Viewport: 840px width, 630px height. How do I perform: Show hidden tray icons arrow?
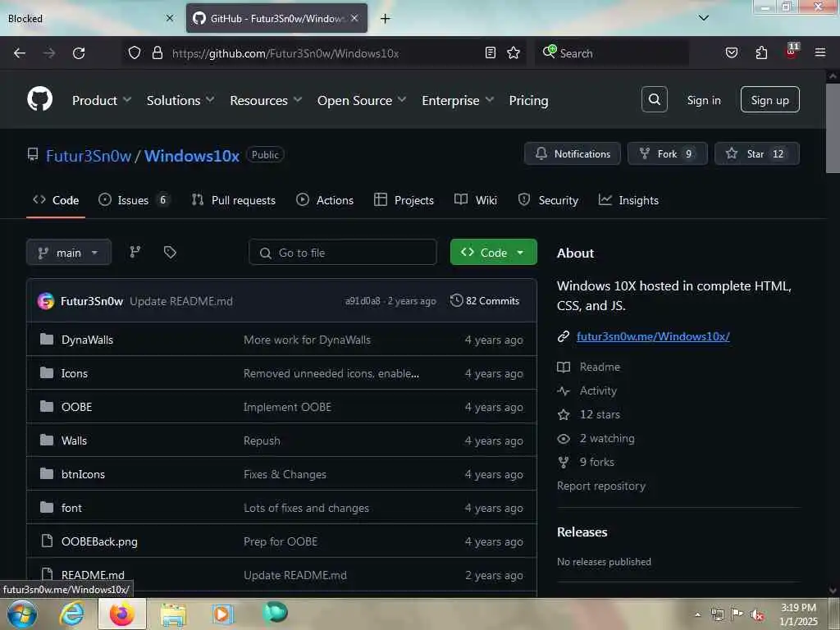[x=697, y=614]
